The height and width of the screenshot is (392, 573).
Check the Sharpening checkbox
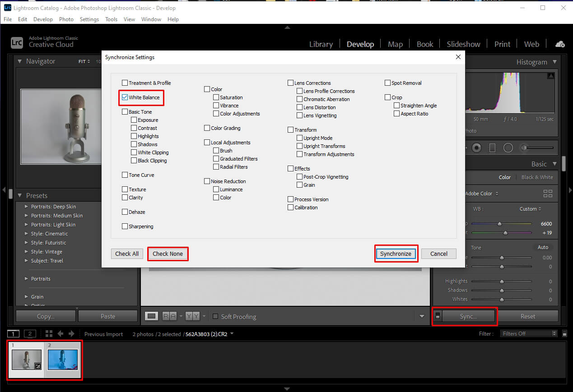(125, 226)
